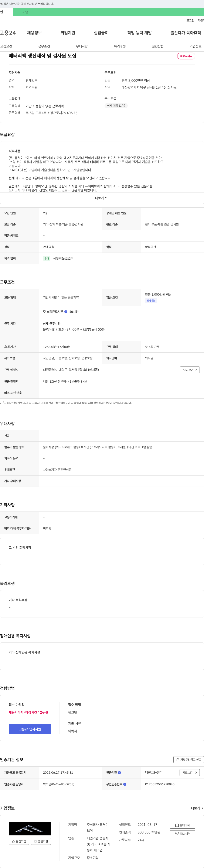The width and height of the screenshot is (204, 868).
Task: Select 대전 1호선 정부청사 1번출구 3KM text
Action: point(65,381)
